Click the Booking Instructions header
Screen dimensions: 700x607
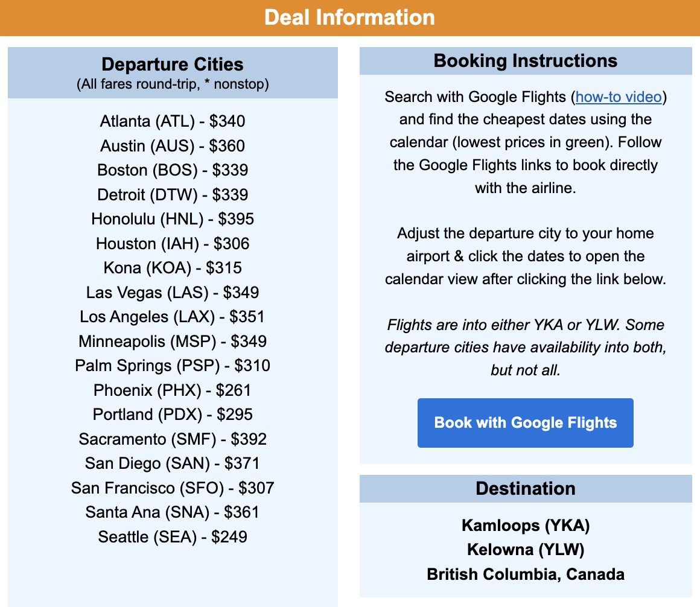tap(524, 60)
